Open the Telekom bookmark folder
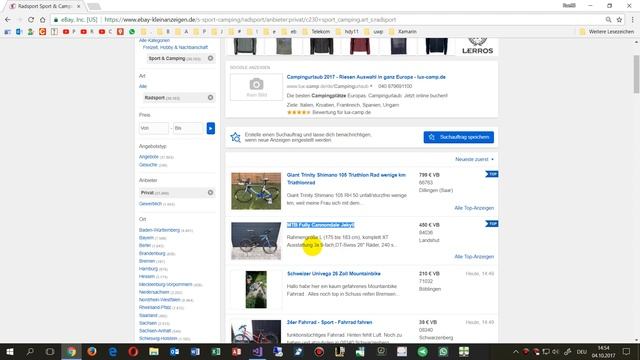Viewport: 640px width, 360px height. point(316,31)
